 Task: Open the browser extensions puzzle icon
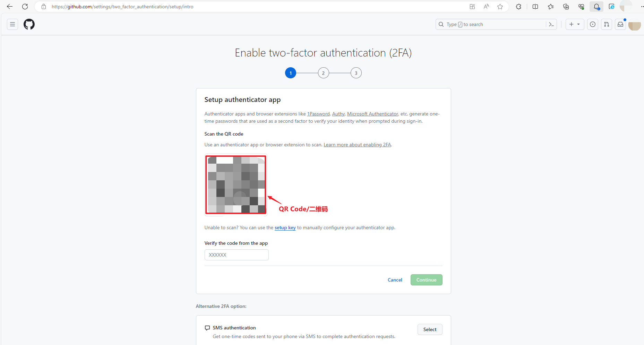tap(518, 7)
